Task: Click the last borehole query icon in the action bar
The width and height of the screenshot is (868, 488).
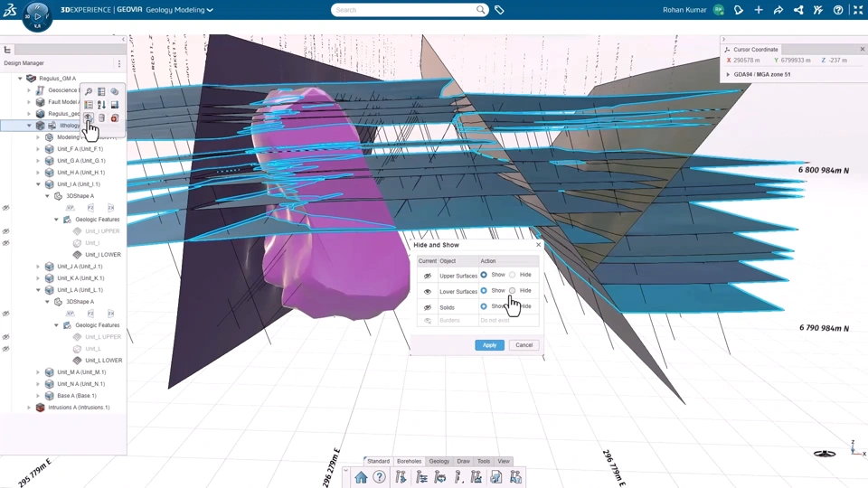Action: click(x=516, y=477)
